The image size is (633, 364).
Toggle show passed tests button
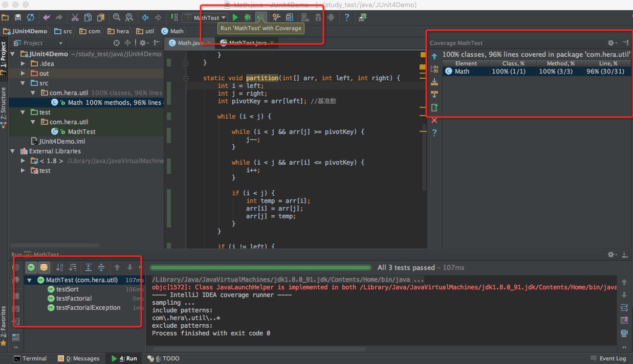tap(32, 267)
